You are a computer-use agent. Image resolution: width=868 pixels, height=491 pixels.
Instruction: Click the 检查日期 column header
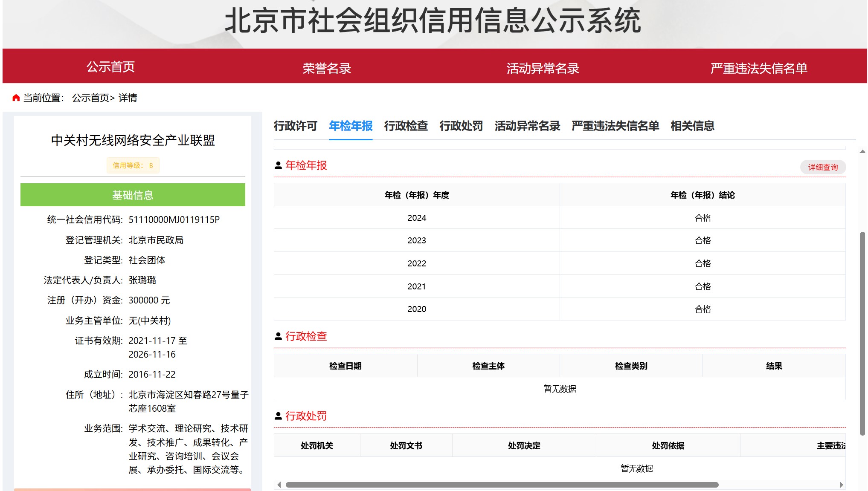(345, 366)
